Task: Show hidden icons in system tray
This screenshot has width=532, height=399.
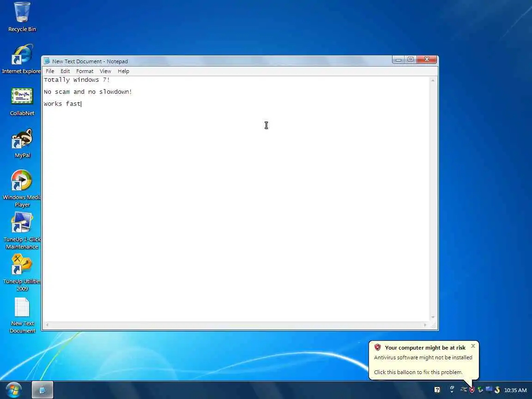Action: pos(452,389)
